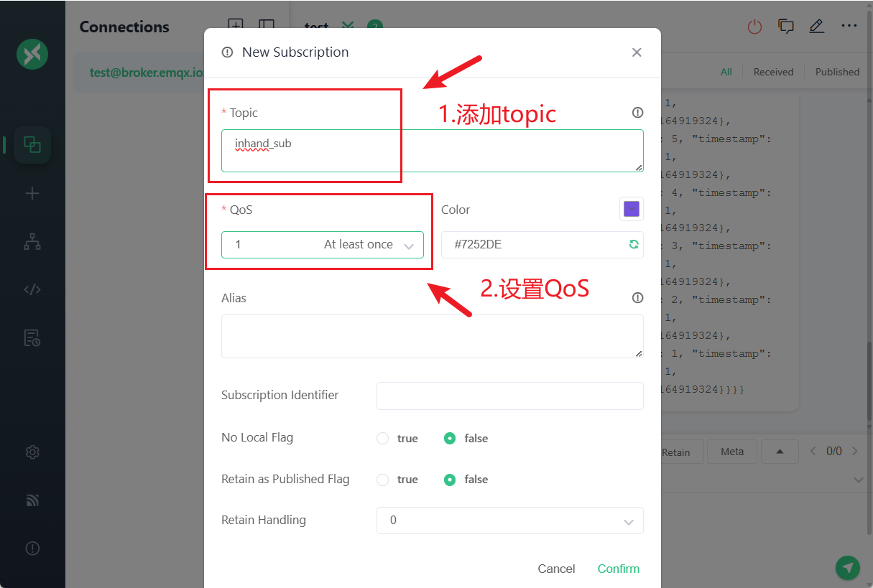873x588 pixels.
Task: Click the red power disconnect icon
Action: (x=754, y=27)
